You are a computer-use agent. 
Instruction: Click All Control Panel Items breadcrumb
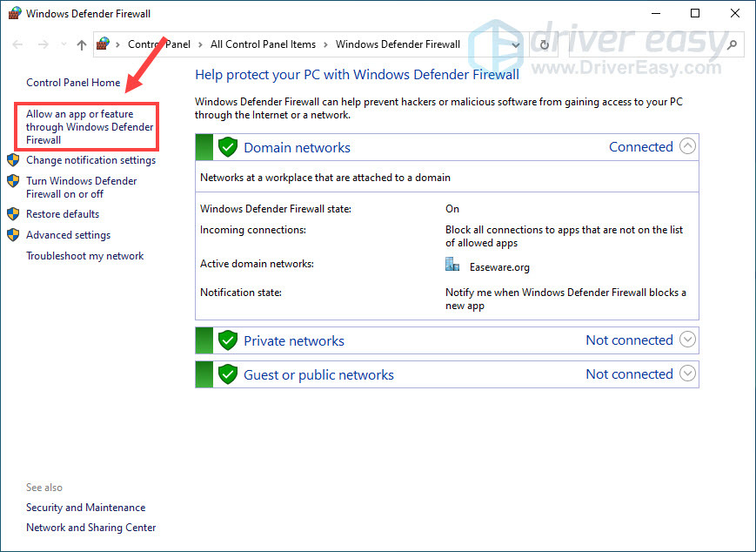[x=264, y=44]
